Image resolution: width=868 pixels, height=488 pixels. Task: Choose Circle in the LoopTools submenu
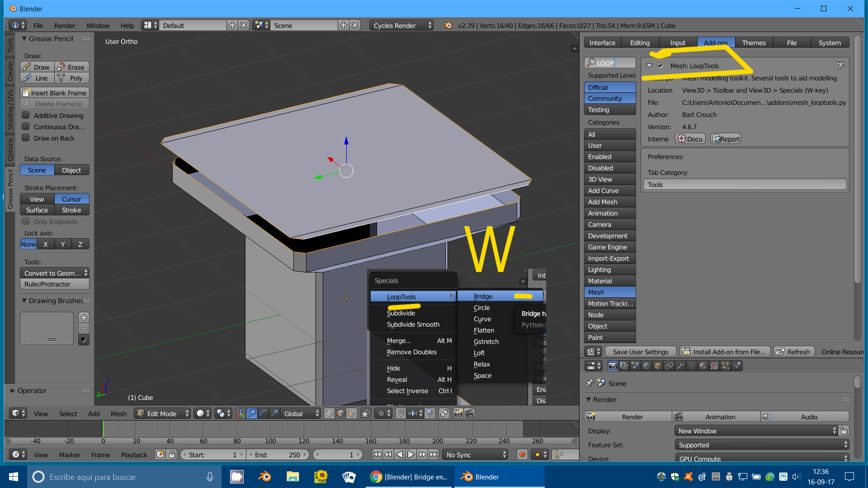[x=482, y=308]
